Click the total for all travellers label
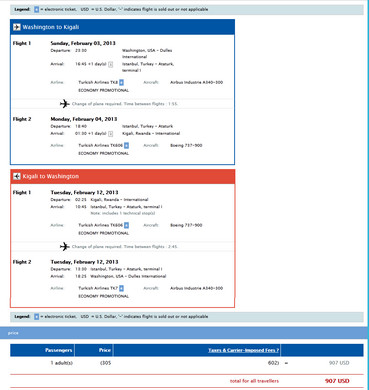This screenshot has height=390, width=369. coord(254,381)
